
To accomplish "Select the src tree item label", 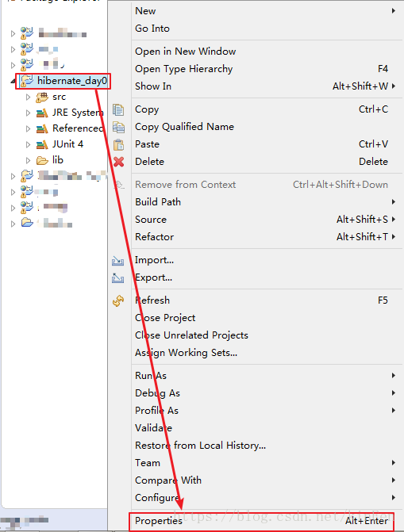I will click(x=59, y=98).
